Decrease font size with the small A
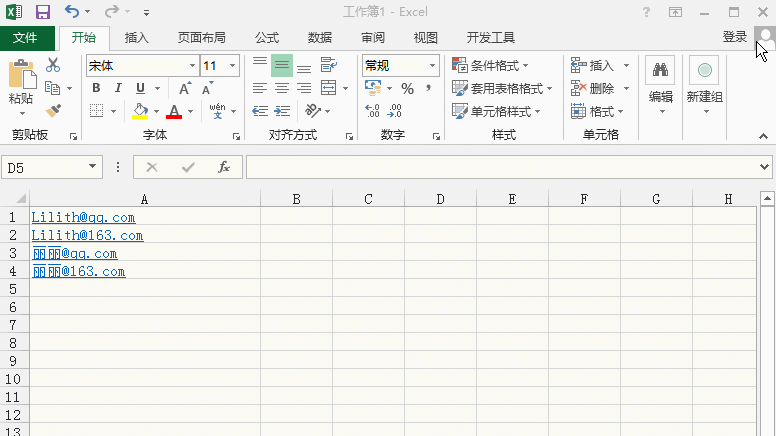 207,88
